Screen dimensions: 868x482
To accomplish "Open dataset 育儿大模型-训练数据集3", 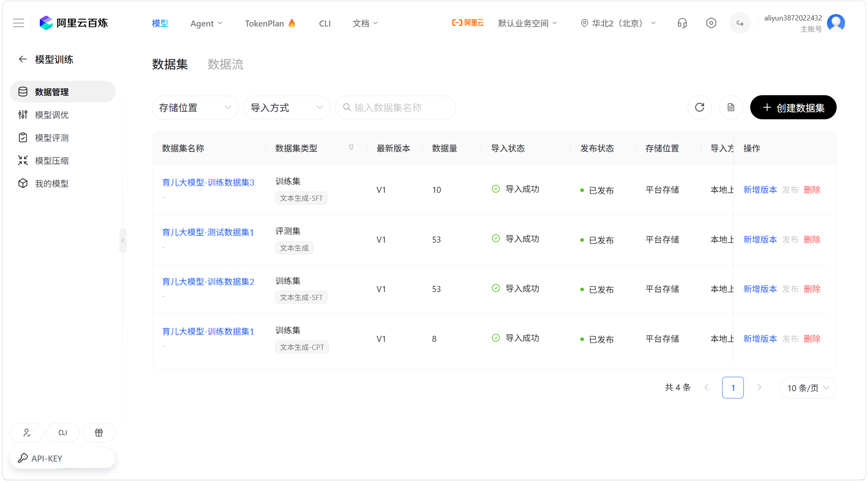I will tap(208, 182).
